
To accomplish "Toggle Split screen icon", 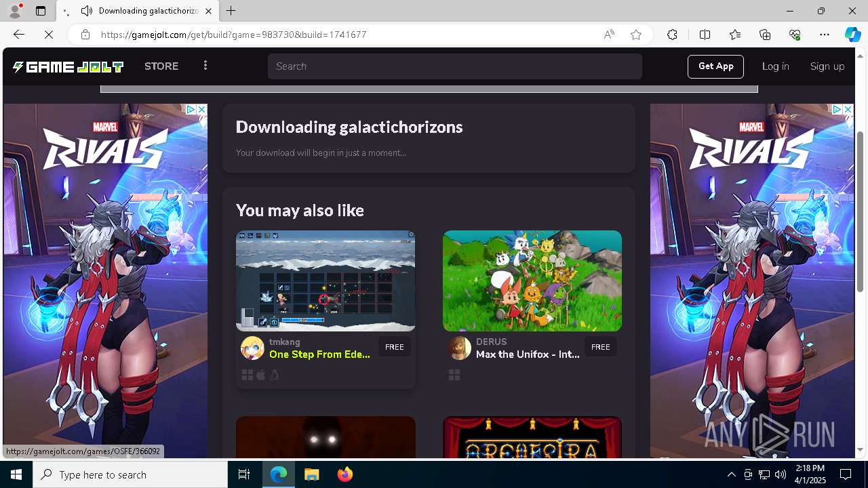I will [x=705, y=35].
